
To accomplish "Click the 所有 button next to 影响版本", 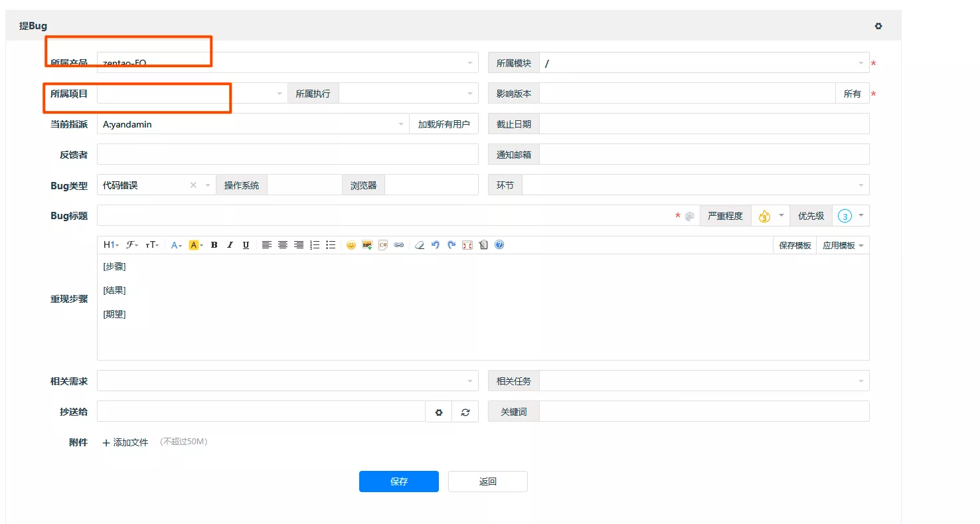I will point(853,94).
